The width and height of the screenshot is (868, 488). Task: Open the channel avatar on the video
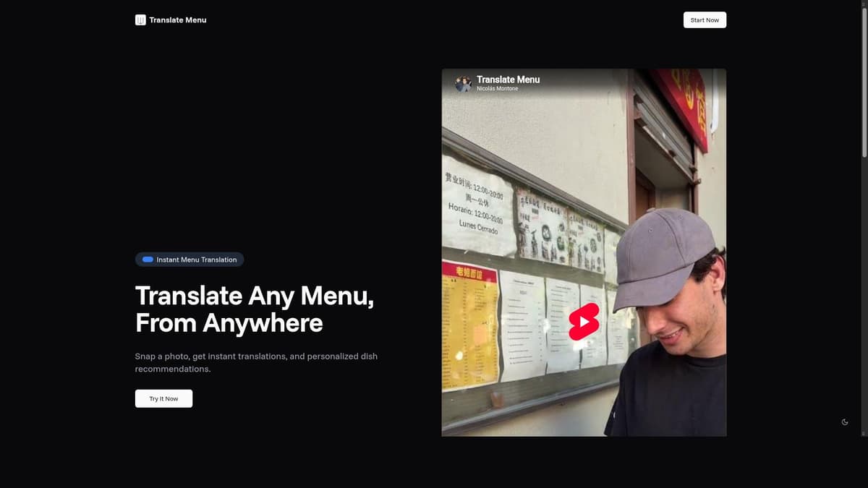pos(463,82)
